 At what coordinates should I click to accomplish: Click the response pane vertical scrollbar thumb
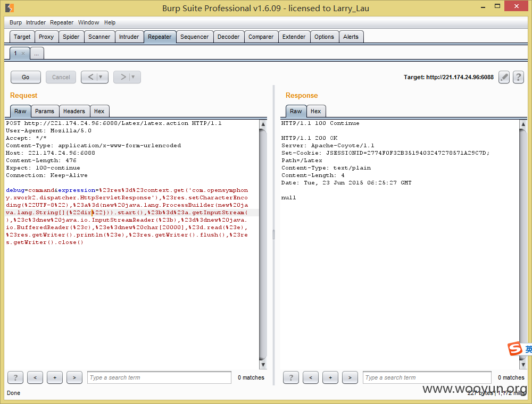pyautogui.click(x=523, y=244)
